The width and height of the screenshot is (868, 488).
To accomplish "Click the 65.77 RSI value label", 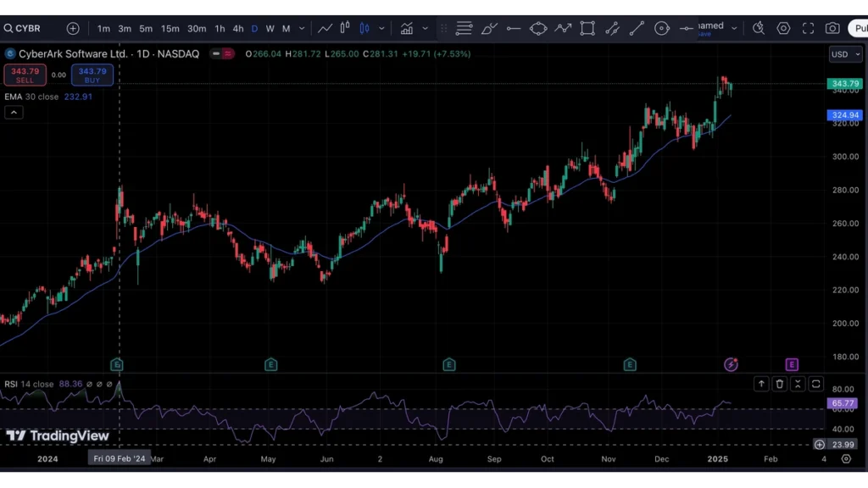I will coord(843,403).
